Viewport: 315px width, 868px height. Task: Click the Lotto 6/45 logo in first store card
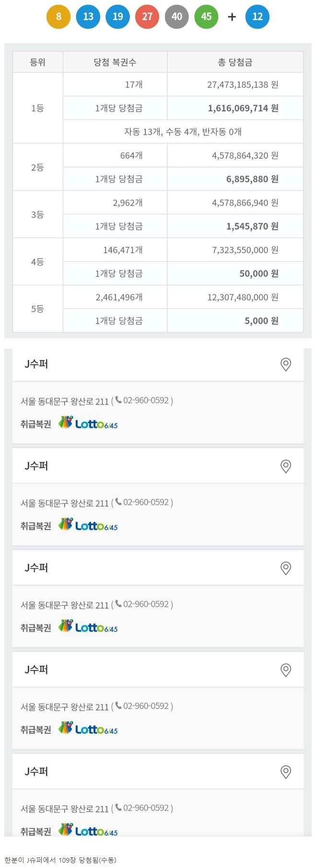(88, 423)
